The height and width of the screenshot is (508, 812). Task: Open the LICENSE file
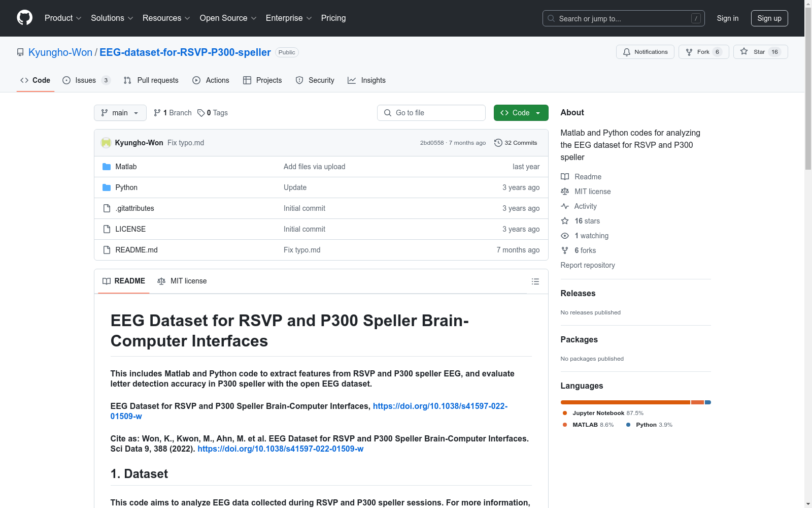[x=130, y=229]
